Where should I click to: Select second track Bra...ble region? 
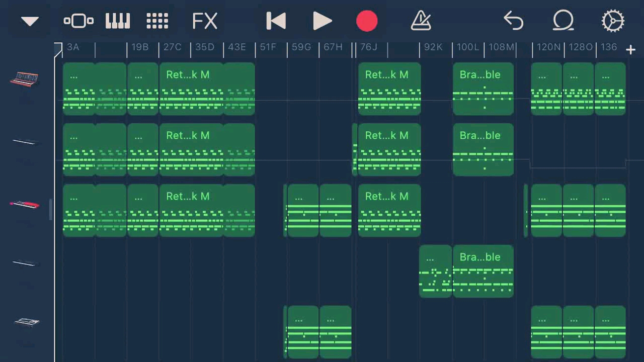pyautogui.click(x=483, y=150)
